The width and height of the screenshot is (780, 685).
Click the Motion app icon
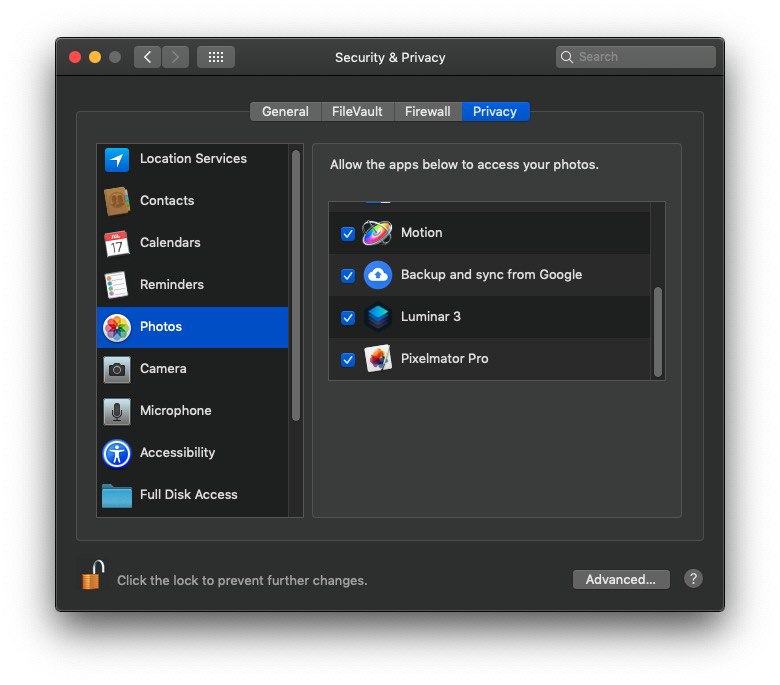pos(378,232)
